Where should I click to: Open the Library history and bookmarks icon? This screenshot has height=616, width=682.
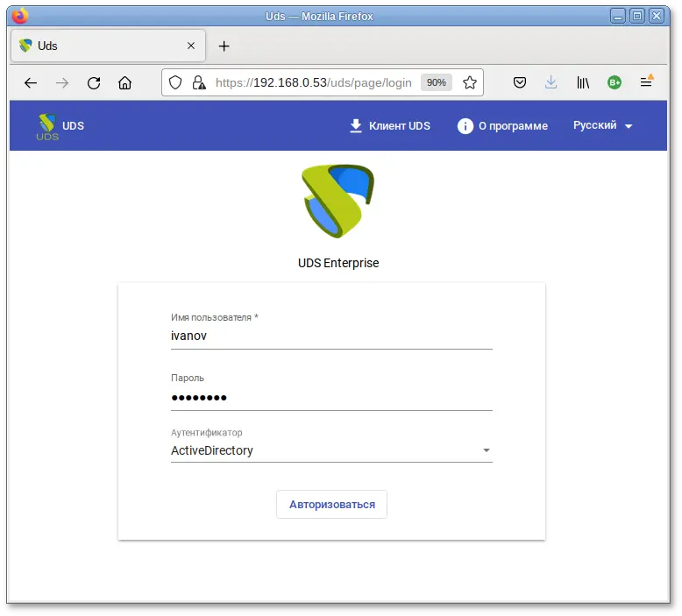pos(583,82)
